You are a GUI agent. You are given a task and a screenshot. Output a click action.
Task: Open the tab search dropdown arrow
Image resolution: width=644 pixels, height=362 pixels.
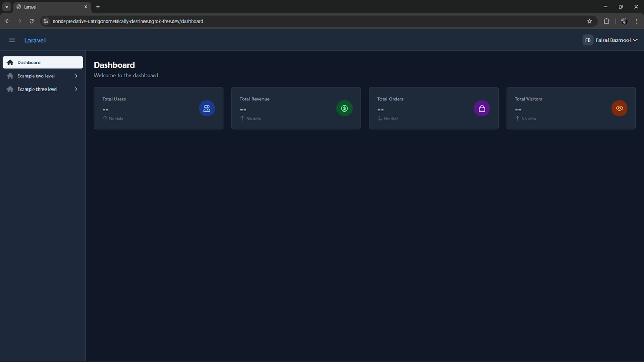pos(6,6)
